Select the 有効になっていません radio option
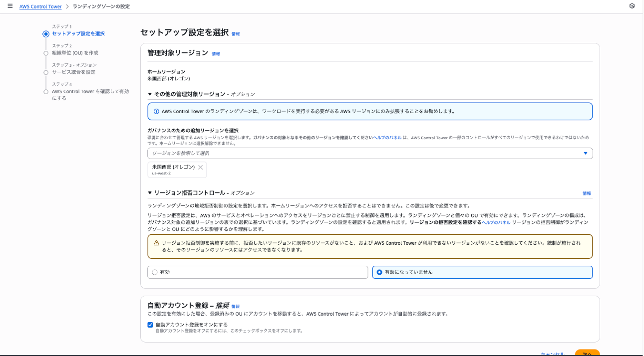The height and width of the screenshot is (356, 644). pyautogui.click(x=379, y=272)
